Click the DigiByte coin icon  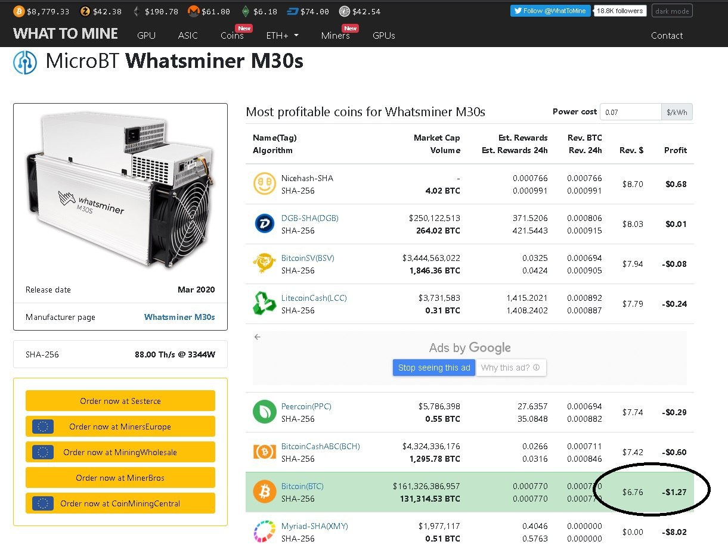click(x=264, y=224)
